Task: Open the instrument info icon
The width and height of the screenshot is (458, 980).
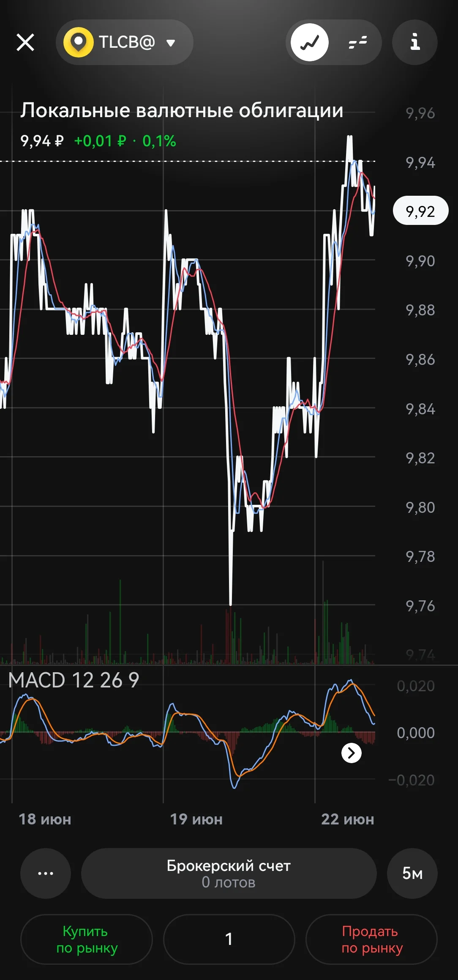Action: (415, 42)
